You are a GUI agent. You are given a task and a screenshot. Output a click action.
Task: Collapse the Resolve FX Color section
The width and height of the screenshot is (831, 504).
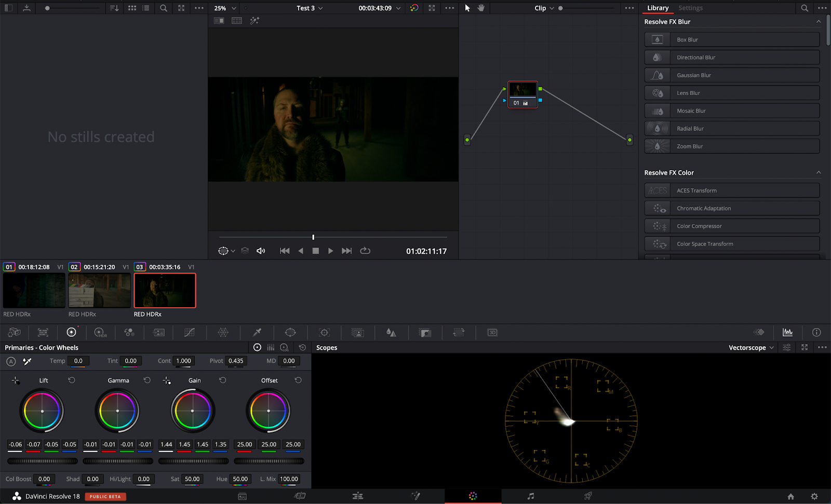(819, 172)
